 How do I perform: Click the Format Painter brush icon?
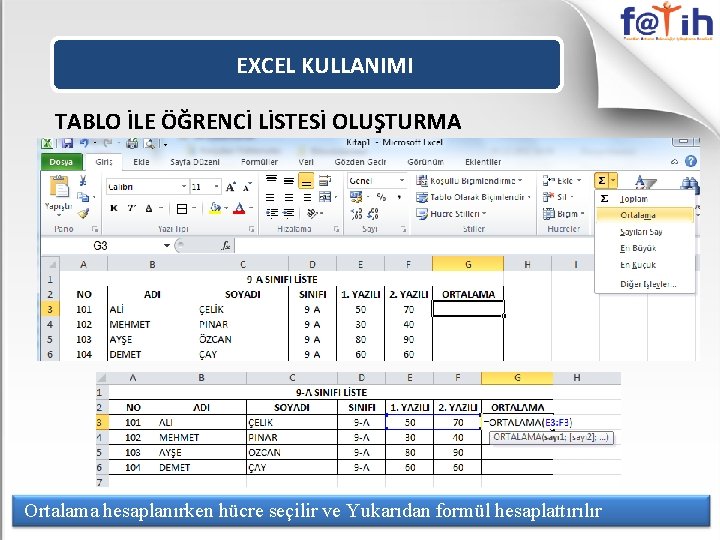click(x=83, y=214)
